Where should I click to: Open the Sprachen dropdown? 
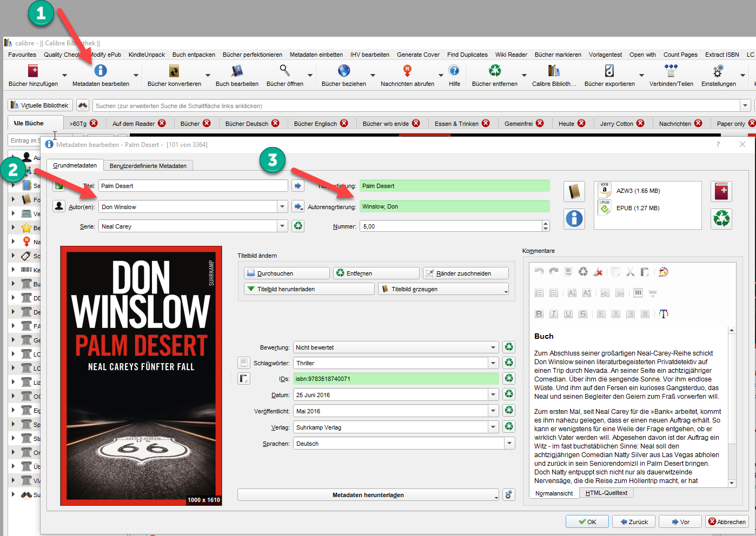click(509, 443)
